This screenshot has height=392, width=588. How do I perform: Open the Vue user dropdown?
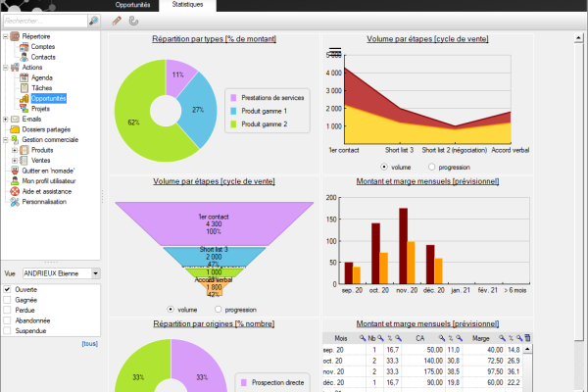pyautogui.click(x=95, y=273)
